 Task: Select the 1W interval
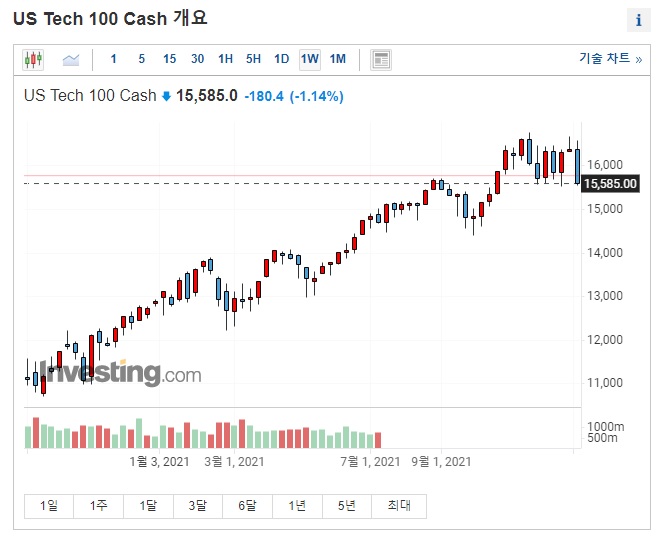[x=310, y=59]
